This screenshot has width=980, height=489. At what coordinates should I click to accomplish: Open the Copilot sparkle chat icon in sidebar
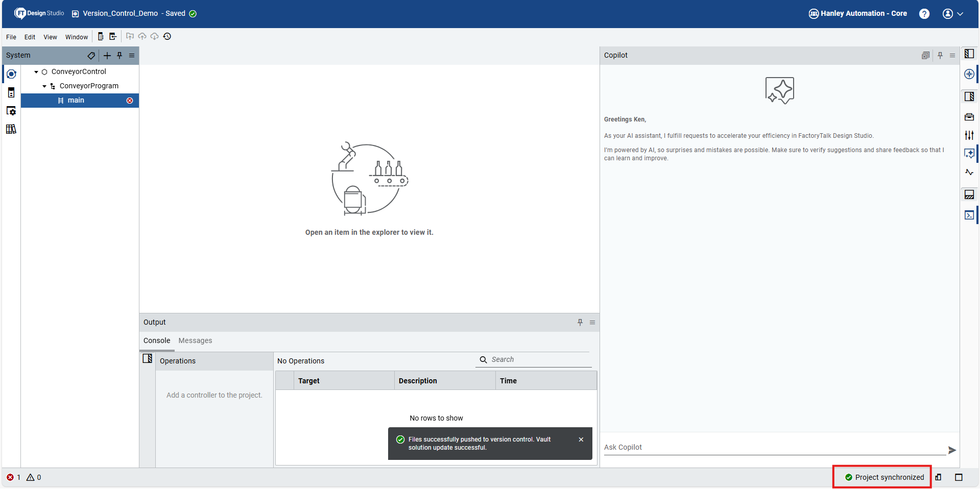(969, 154)
